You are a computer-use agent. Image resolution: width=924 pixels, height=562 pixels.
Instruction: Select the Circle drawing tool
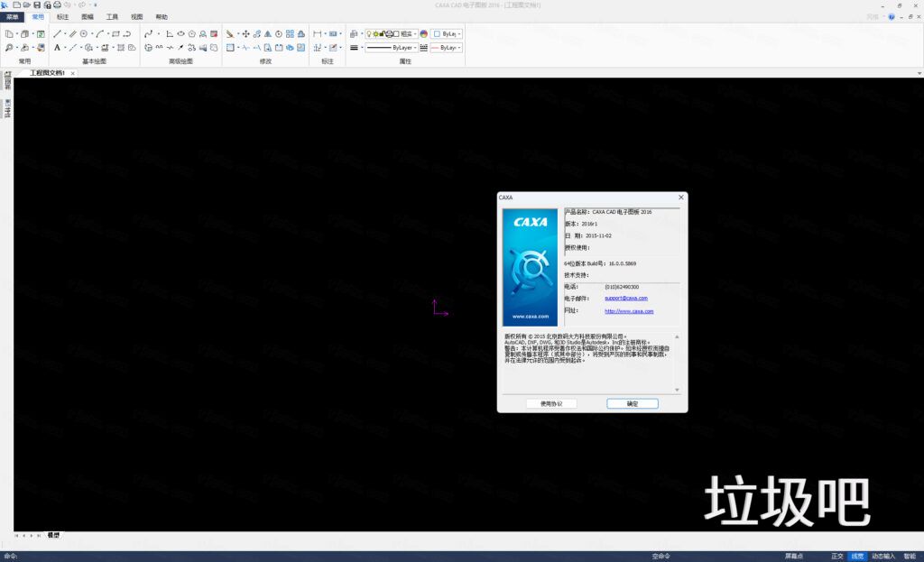pos(84,33)
